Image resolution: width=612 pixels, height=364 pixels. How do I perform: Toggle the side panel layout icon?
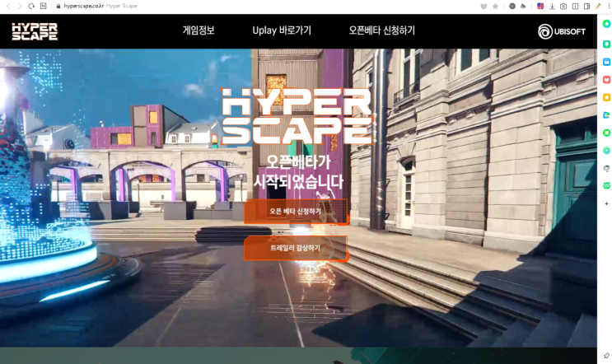pyautogui.click(x=586, y=6)
